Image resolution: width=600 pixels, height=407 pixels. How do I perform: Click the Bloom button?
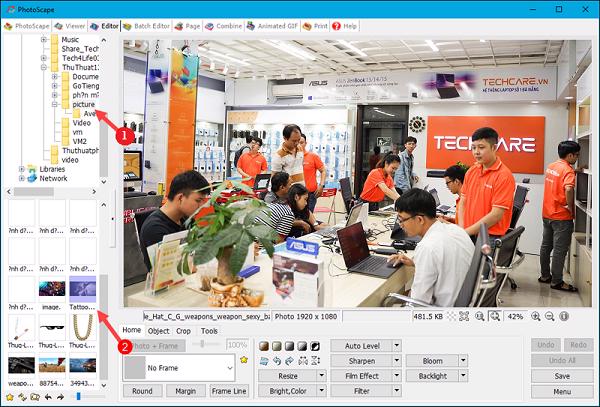(432, 361)
